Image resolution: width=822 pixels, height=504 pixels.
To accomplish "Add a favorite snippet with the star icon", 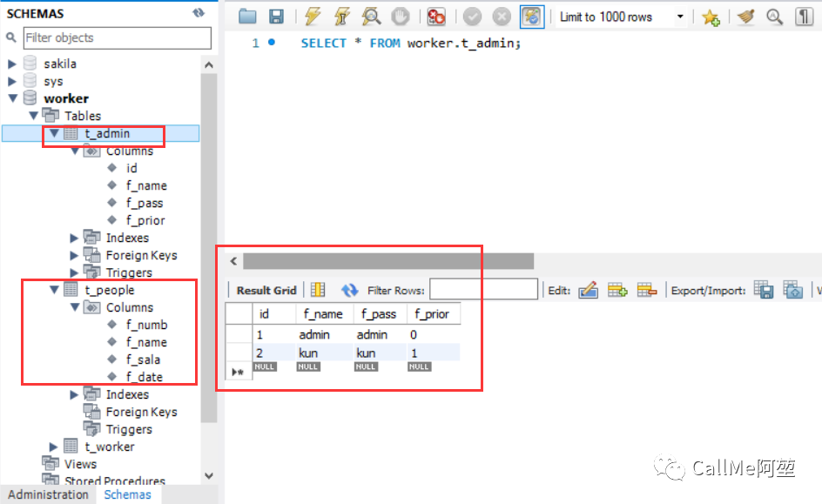I will [711, 17].
